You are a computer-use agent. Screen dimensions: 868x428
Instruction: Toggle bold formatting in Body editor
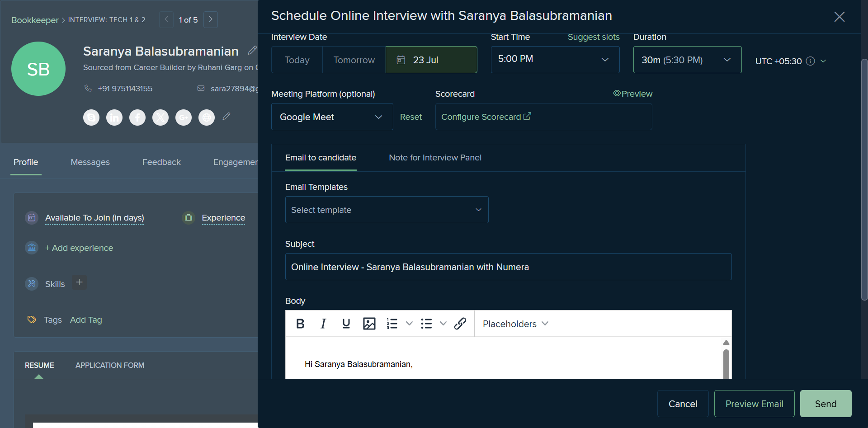click(300, 324)
